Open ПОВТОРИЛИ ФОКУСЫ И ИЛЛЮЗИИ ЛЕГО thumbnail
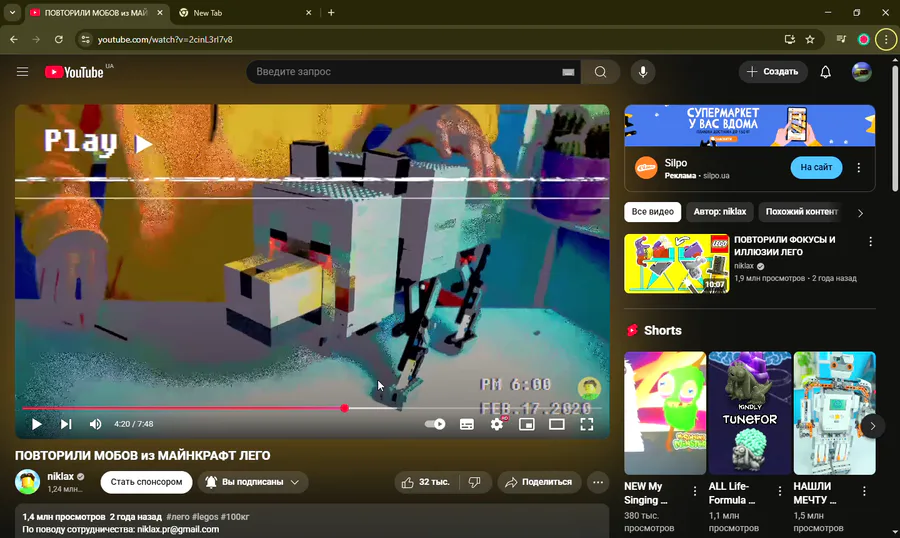Viewport: 900px width, 538px height. (677, 264)
